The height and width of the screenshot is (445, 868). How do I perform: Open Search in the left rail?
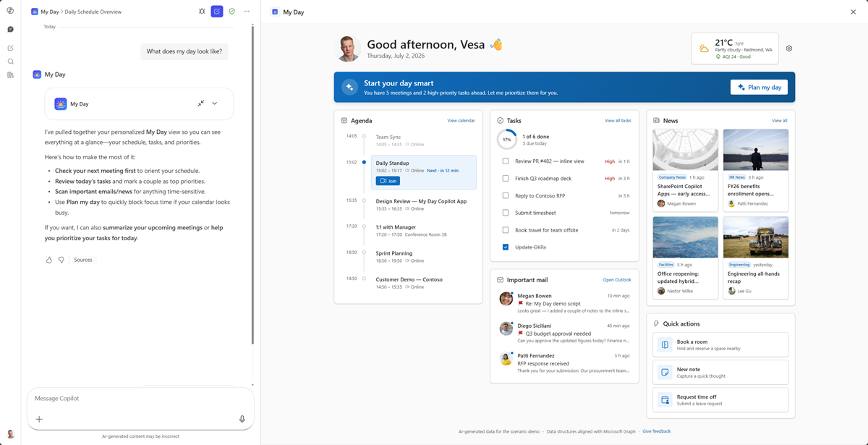click(10, 62)
